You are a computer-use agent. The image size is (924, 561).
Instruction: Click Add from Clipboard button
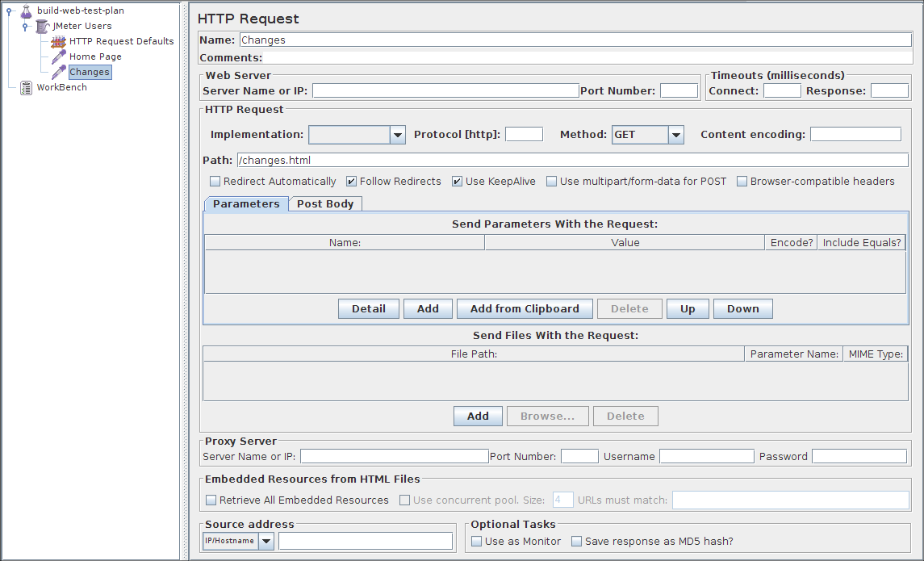coord(525,308)
